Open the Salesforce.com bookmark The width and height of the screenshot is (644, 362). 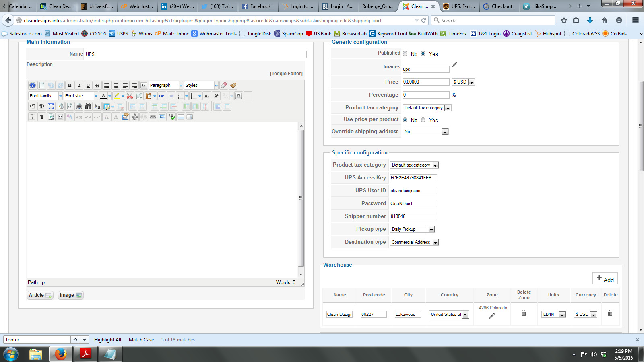point(22,33)
